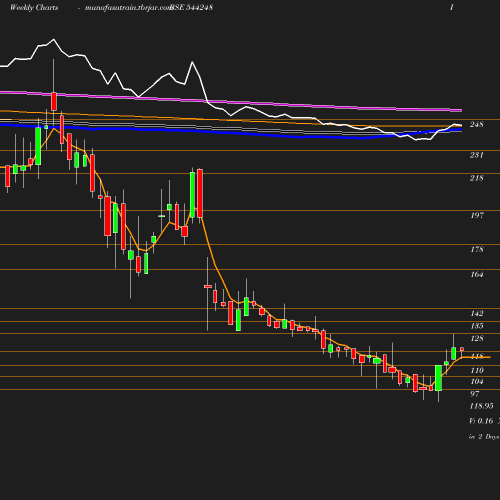Click the "Weekly Charts" title text
Screen dimensions: 500x500
(x=34, y=7)
